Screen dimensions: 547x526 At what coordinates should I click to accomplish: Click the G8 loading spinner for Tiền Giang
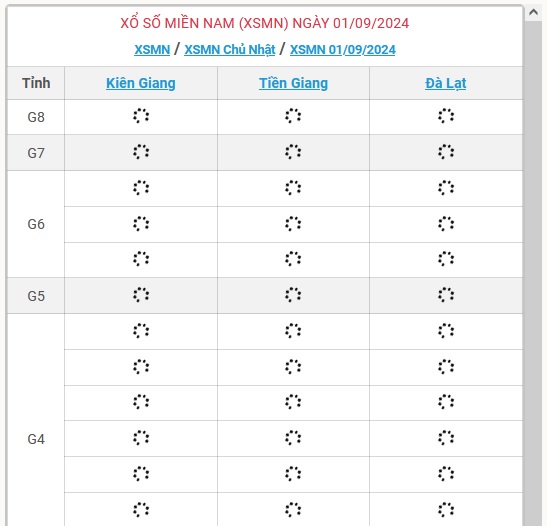(293, 116)
